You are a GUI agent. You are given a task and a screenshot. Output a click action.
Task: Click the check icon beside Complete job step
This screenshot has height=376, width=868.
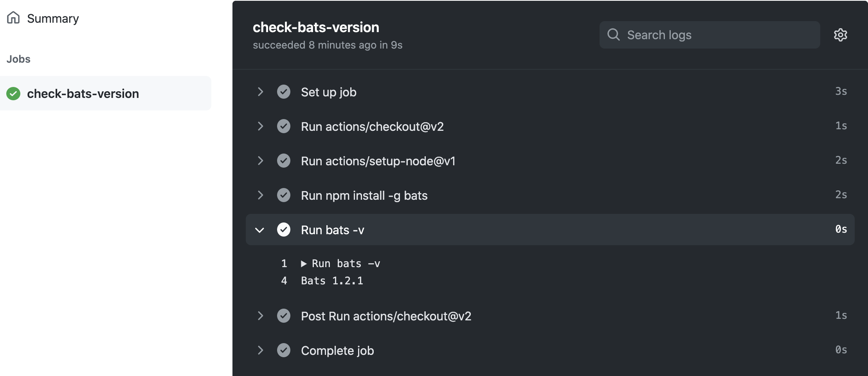pyautogui.click(x=283, y=350)
